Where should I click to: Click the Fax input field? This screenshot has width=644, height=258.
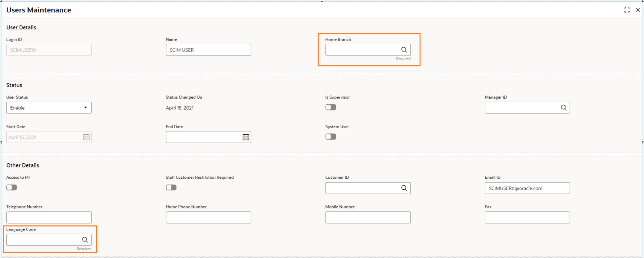tap(527, 217)
